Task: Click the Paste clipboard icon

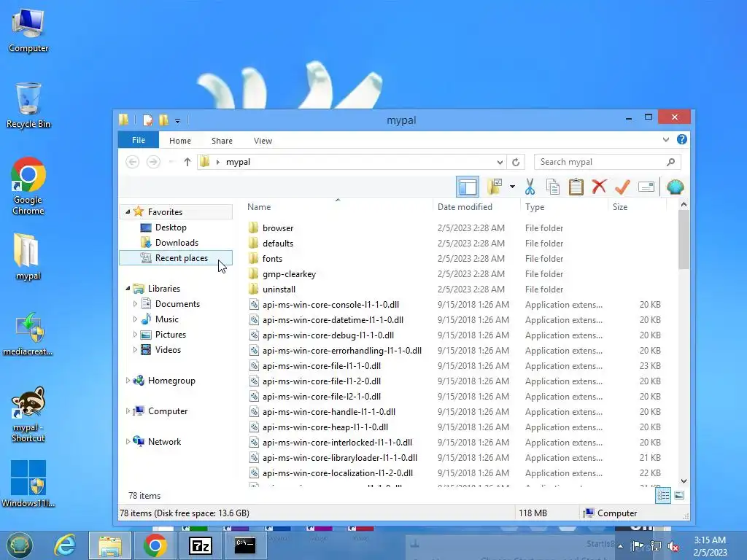Action: [x=576, y=187]
